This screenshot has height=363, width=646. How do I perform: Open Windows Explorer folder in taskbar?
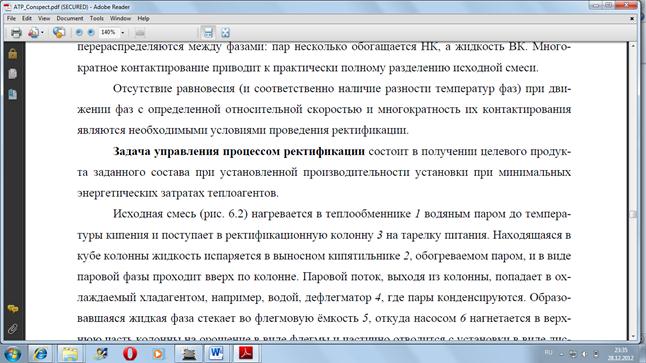pyautogui.click(x=70, y=354)
